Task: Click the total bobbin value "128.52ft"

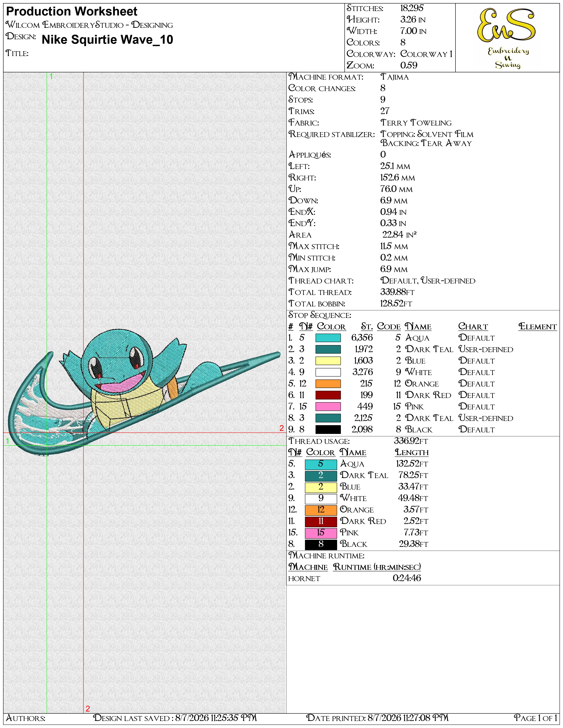Action: [396, 303]
